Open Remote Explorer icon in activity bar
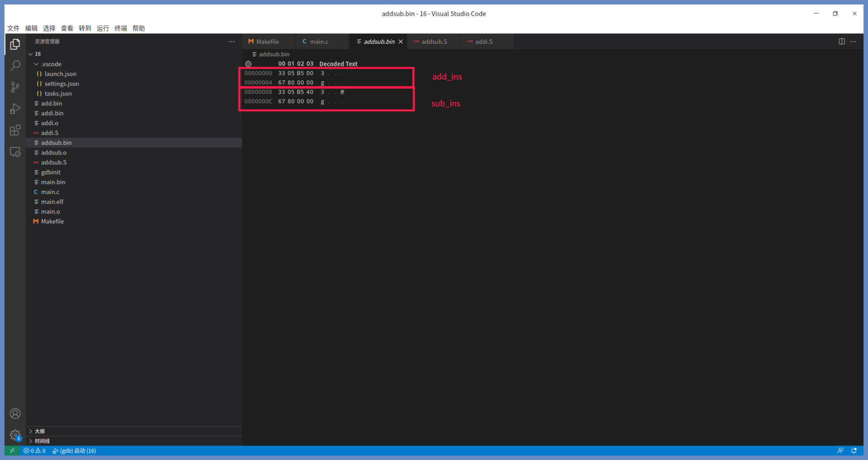Image resolution: width=868 pixels, height=460 pixels. pyautogui.click(x=15, y=152)
